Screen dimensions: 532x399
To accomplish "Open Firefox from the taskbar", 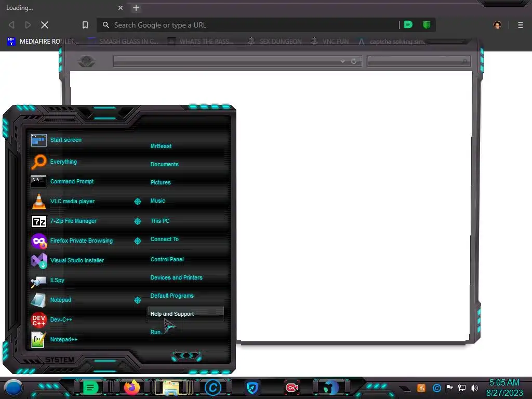I will pos(131,388).
